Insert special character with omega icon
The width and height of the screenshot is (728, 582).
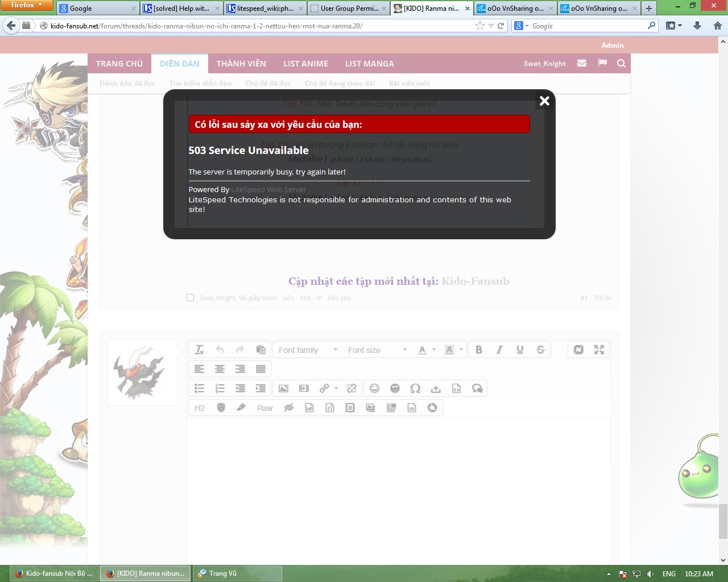coord(415,389)
